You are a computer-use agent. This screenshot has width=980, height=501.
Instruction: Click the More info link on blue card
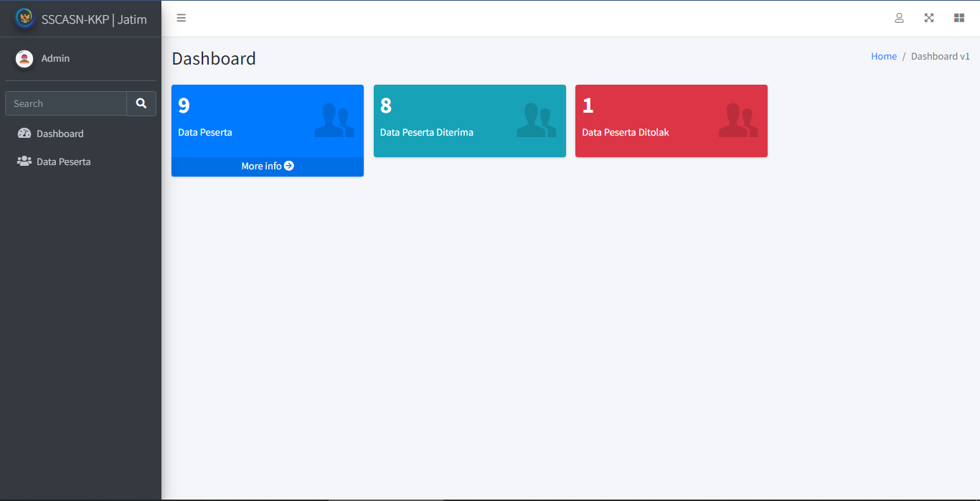pos(267,166)
